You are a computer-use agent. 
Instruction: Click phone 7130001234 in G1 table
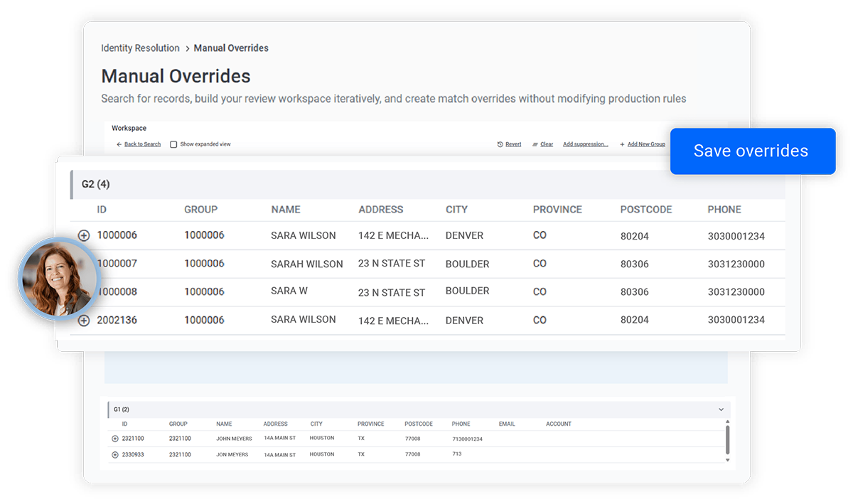pos(467,439)
